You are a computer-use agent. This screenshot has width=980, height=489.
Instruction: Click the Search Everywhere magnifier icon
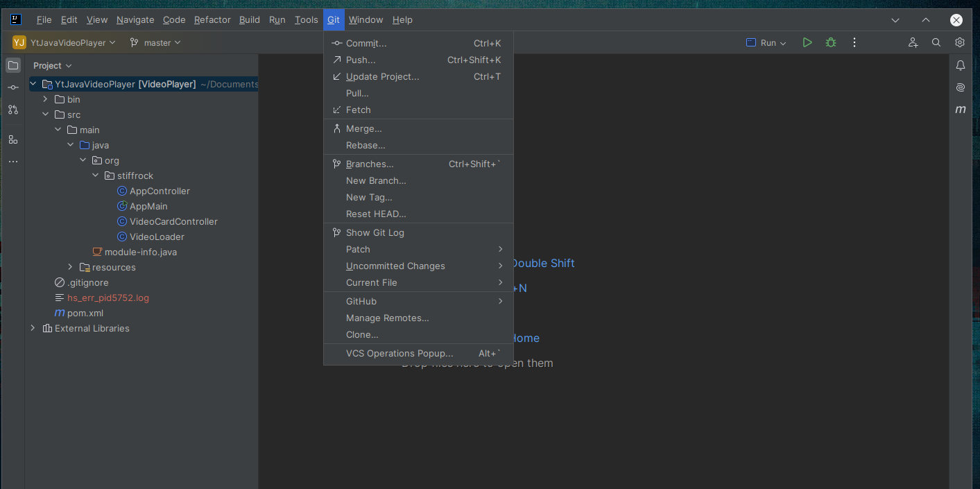[936, 42]
